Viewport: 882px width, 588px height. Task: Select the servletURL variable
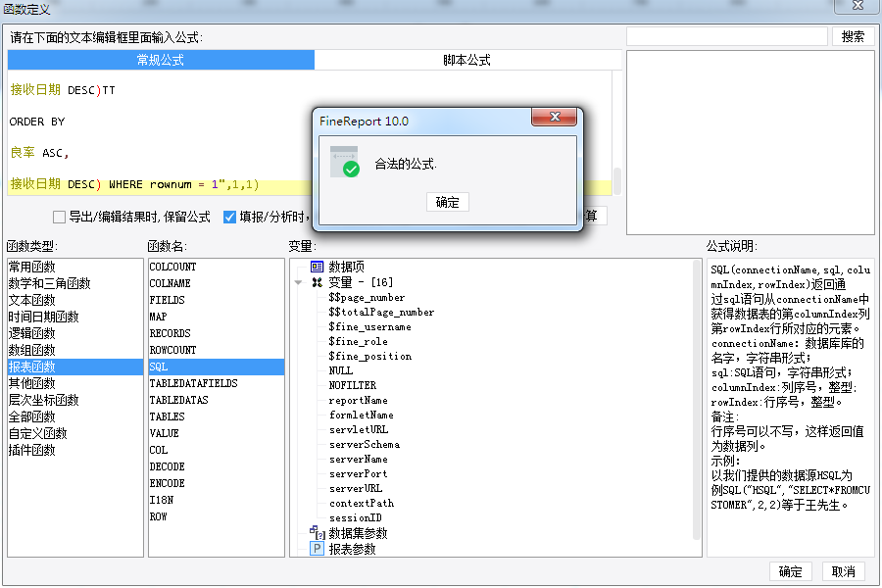click(x=359, y=430)
